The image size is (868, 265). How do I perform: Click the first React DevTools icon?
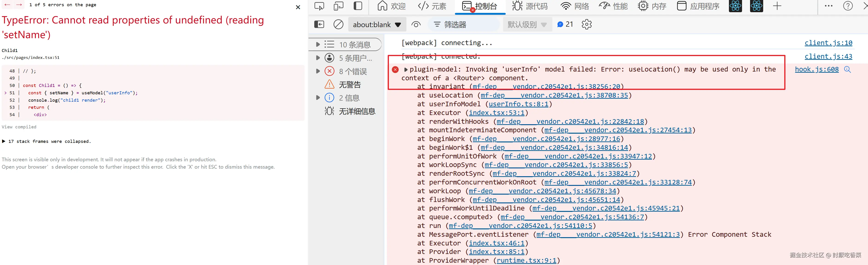[735, 6]
